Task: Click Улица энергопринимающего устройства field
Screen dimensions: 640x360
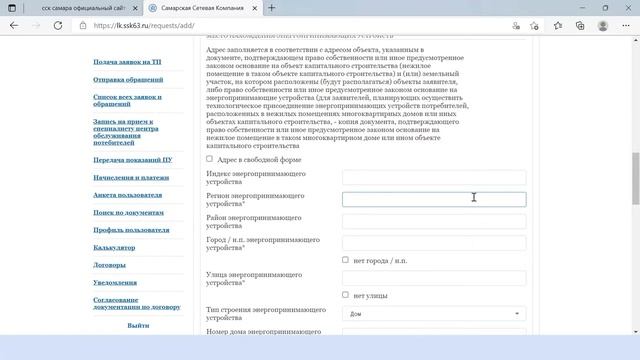Action: pyautogui.click(x=434, y=278)
